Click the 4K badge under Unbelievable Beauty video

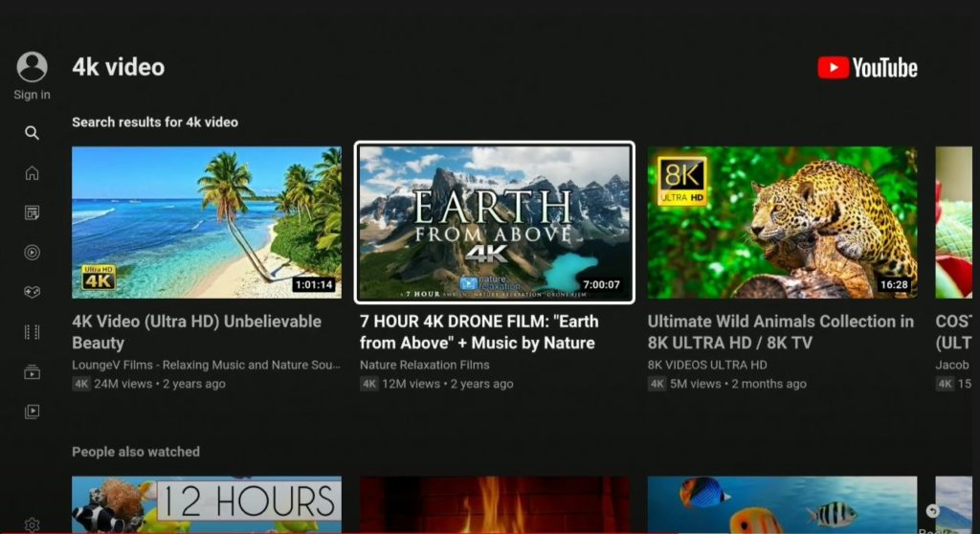tap(81, 384)
